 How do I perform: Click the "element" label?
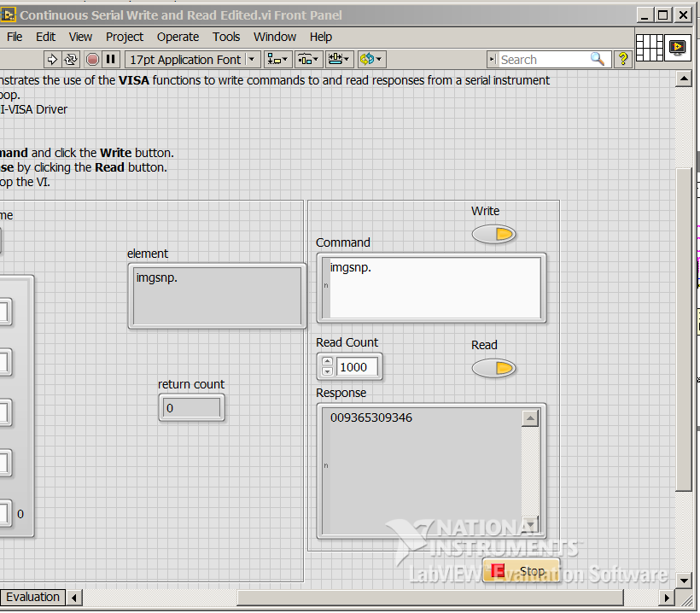[x=148, y=254]
